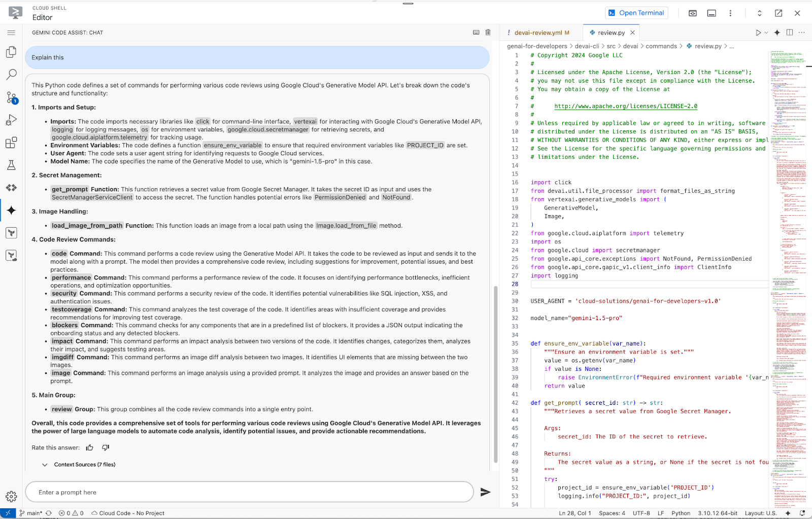
Task: Rate the answer with thumbs down
Action: point(106,447)
